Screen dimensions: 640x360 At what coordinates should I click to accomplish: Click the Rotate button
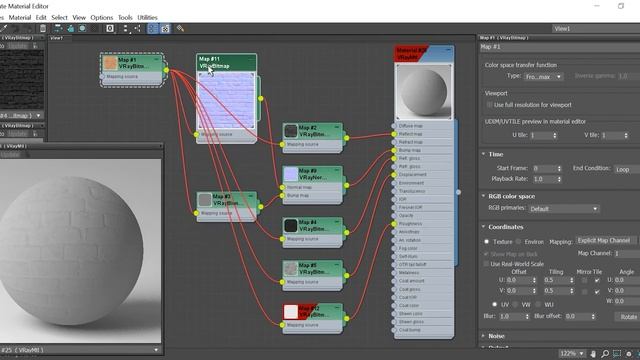pos(628,317)
